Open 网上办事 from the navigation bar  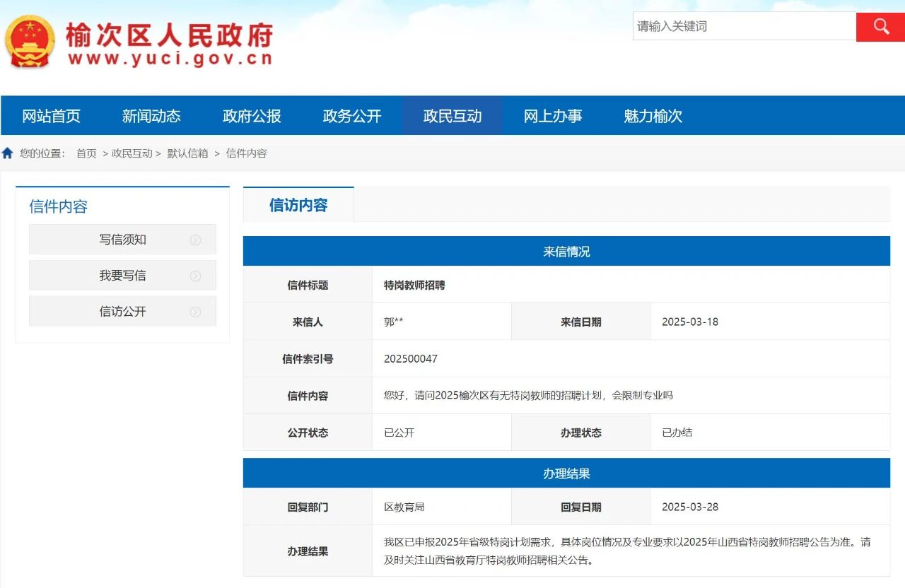(x=553, y=116)
